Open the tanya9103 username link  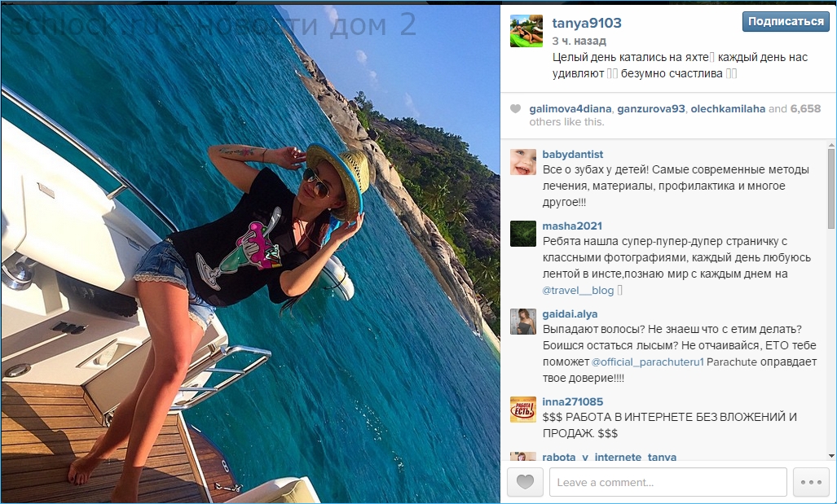[x=587, y=23]
